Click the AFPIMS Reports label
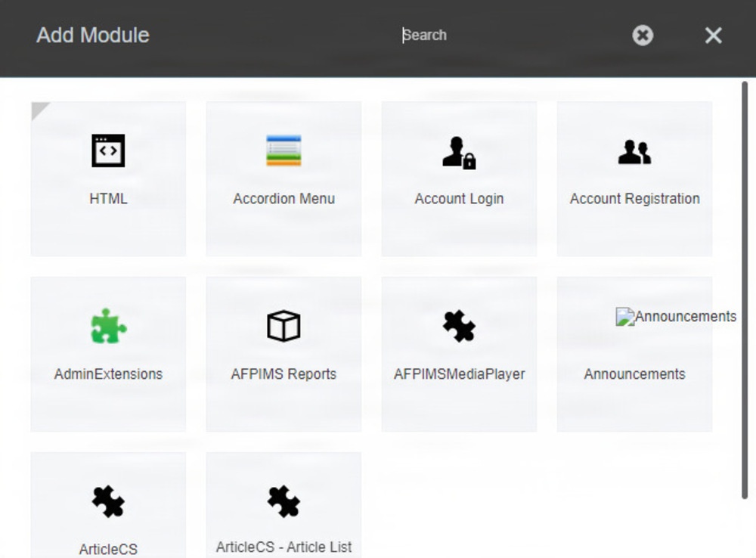Screen dimensions: 756x558 [283, 374]
